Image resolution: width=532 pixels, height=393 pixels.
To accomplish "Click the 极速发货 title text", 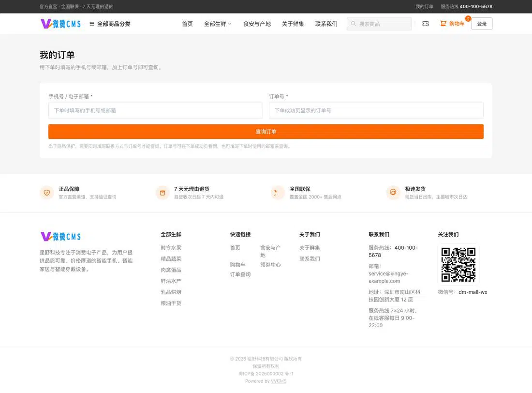I will [x=415, y=189].
